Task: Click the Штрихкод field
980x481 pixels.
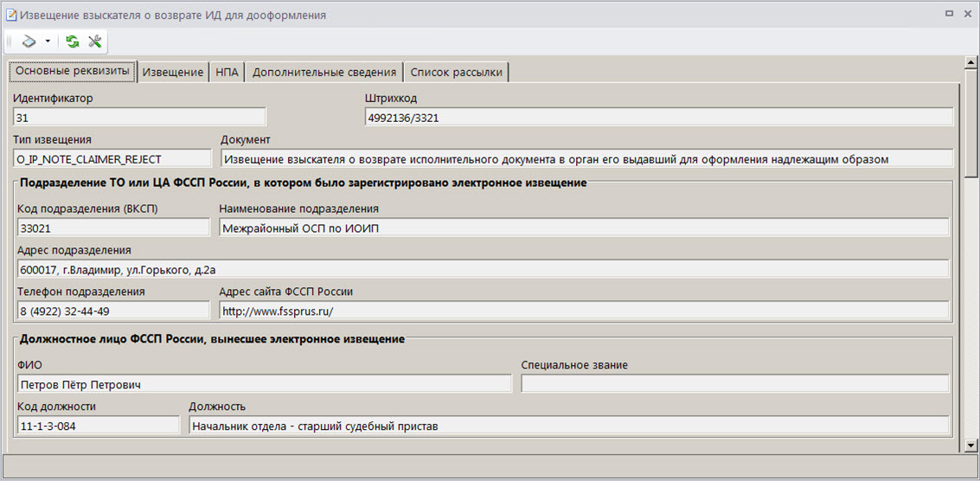Action: point(658,118)
